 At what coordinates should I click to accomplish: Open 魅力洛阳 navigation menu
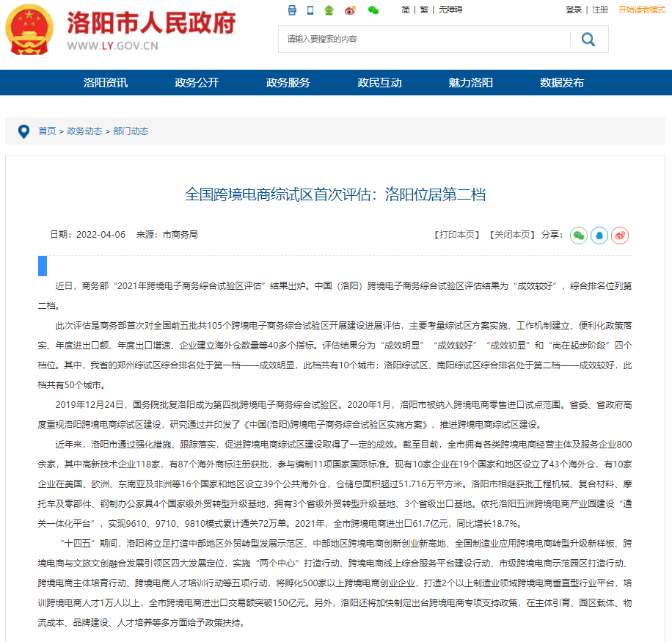tap(470, 83)
